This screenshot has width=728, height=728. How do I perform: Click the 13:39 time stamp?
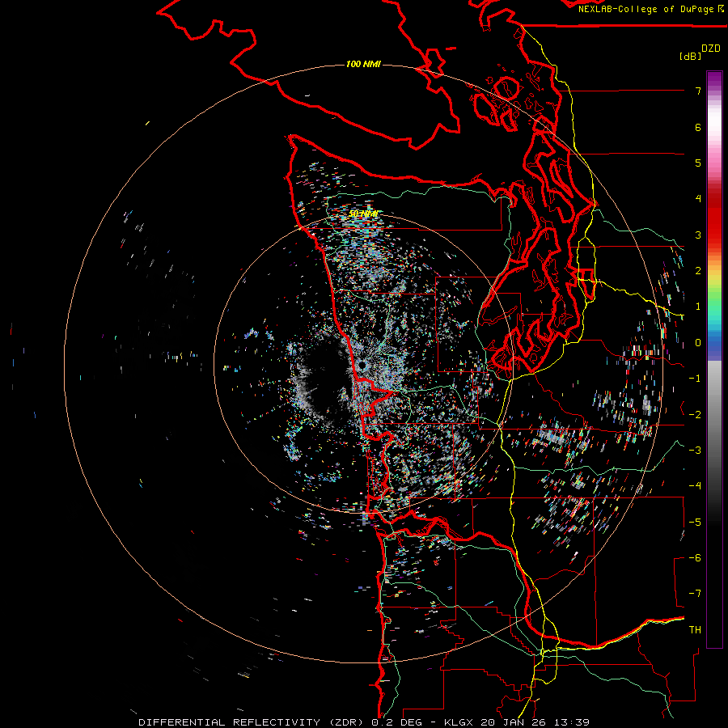click(x=570, y=722)
